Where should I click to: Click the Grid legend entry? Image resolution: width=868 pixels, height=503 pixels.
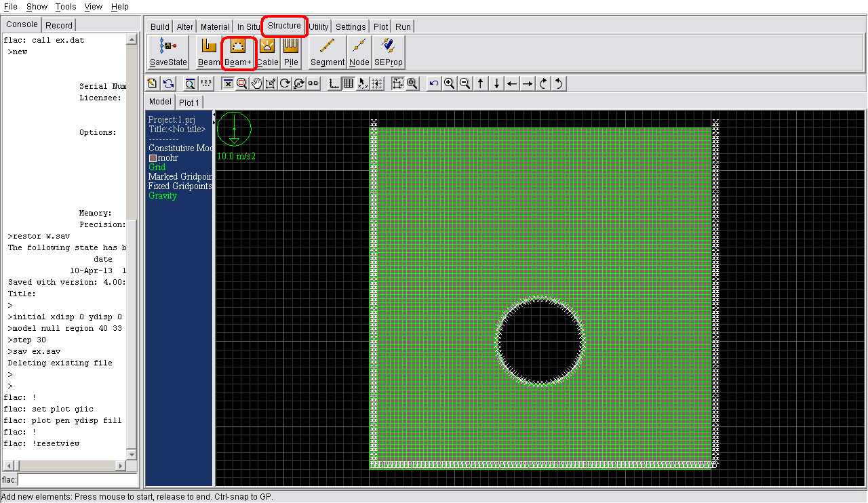(157, 167)
